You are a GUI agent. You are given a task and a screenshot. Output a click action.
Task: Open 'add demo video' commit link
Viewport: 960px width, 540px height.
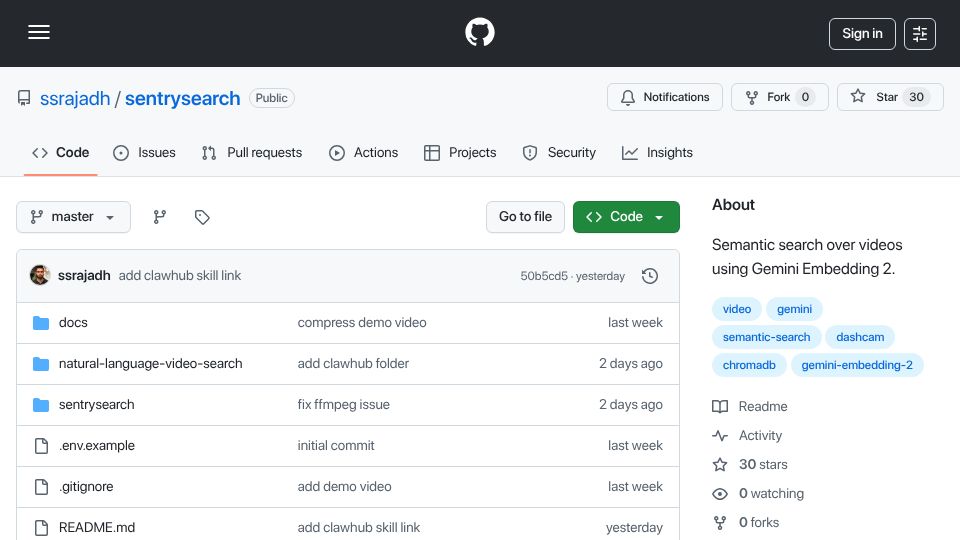(x=345, y=487)
